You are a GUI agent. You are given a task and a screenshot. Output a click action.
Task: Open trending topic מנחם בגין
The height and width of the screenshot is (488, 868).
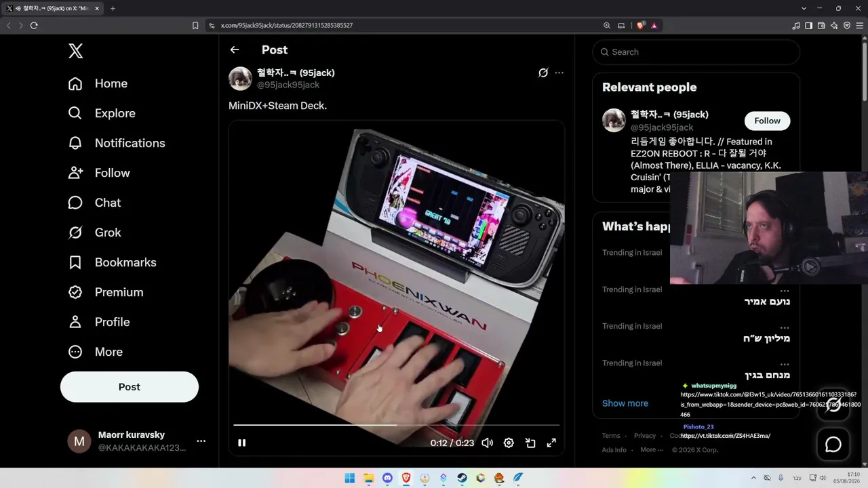click(768, 375)
